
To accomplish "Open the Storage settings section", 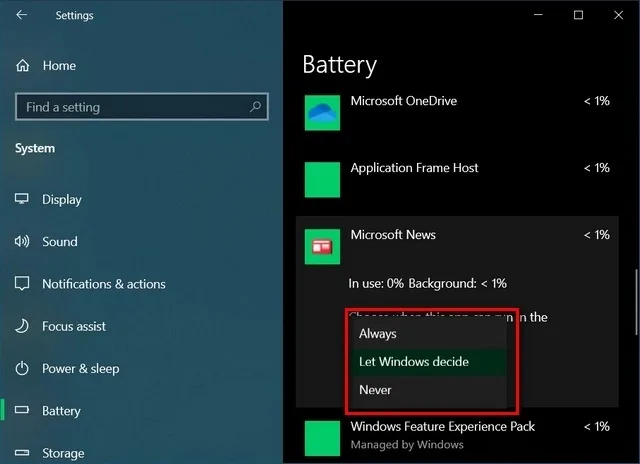I will (x=63, y=453).
